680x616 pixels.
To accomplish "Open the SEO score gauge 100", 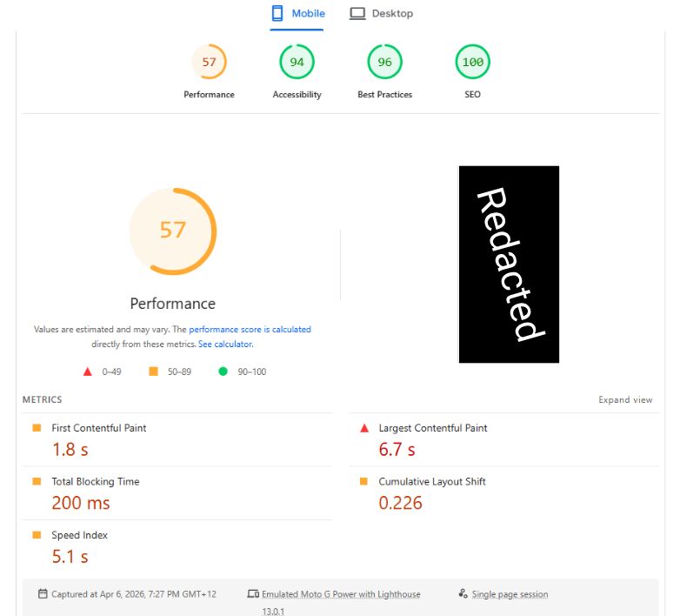I will [473, 62].
